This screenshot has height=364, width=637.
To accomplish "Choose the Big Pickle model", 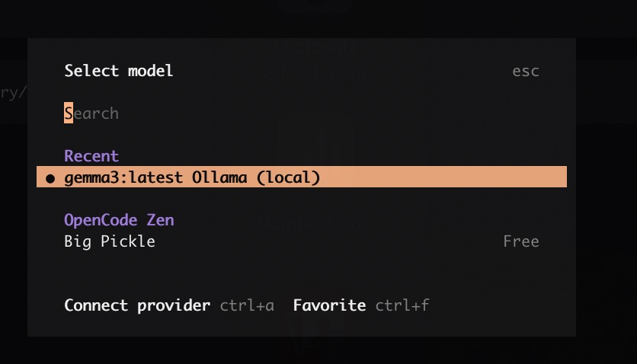I will 110,241.
